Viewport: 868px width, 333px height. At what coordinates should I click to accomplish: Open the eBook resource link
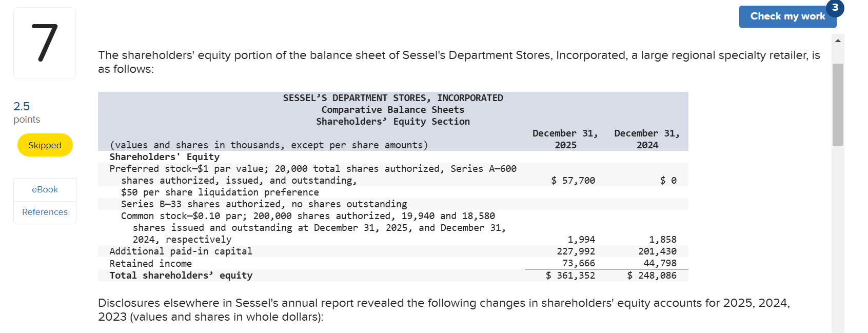point(45,189)
